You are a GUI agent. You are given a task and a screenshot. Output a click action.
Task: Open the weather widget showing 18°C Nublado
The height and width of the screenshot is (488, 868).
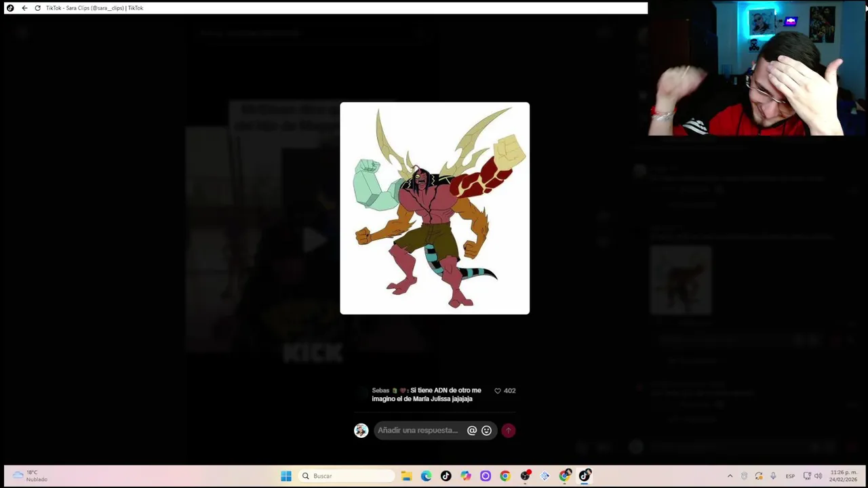tap(30, 476)
